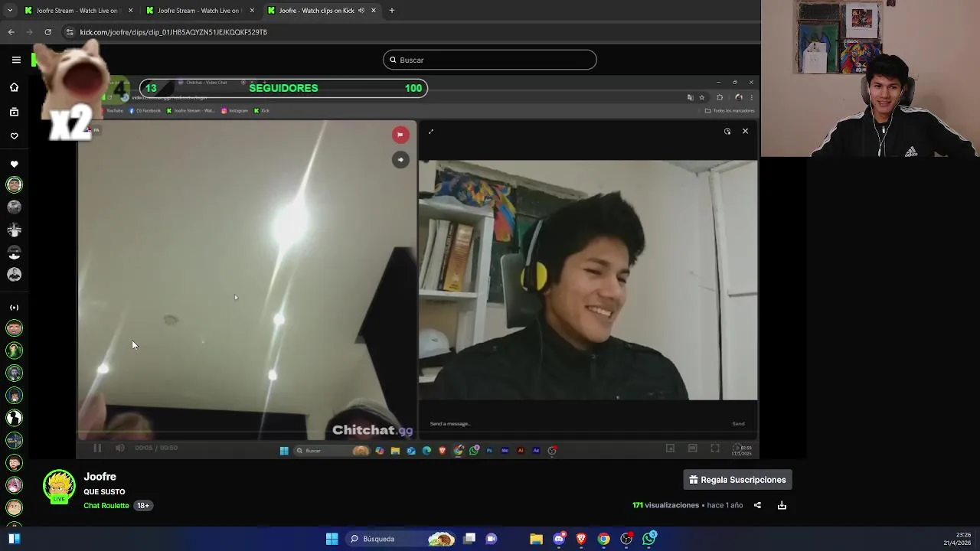Close the active Kick clips tab
Image resolution: width=980 pixels, height=551 pixels.
click(x=374, y=11)
